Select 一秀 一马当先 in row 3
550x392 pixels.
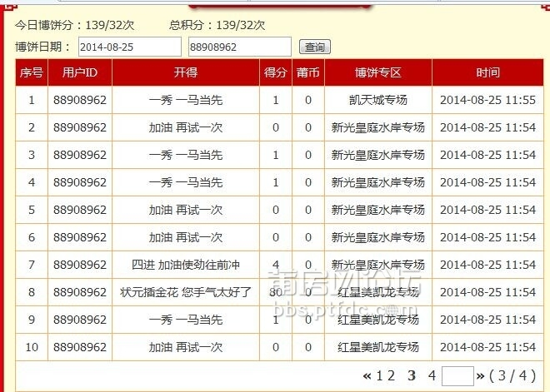(x=186, y=155)
